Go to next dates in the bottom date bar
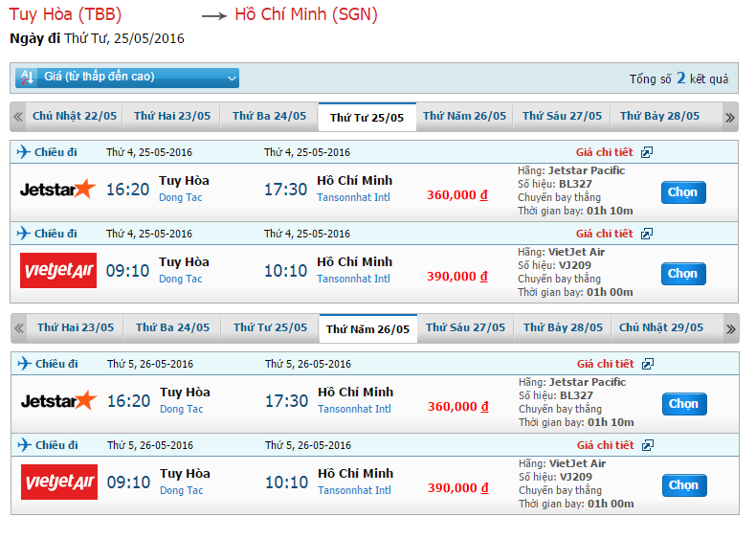 click(729, 328)
